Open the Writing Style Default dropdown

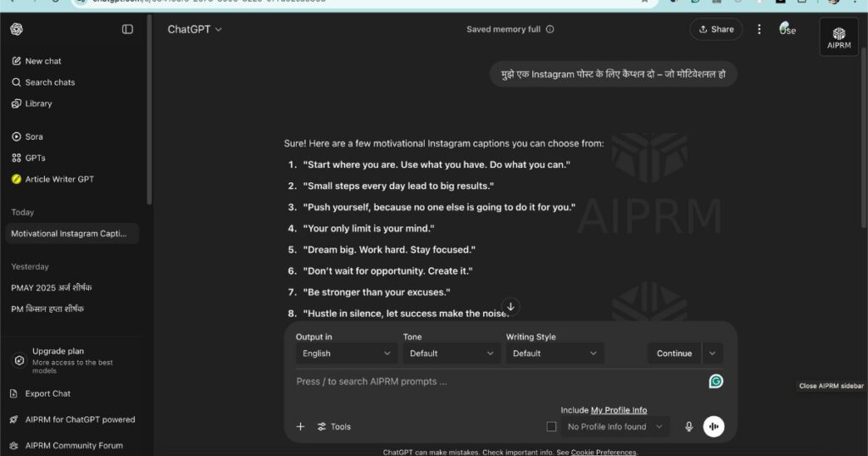click(x=554, y=353)
